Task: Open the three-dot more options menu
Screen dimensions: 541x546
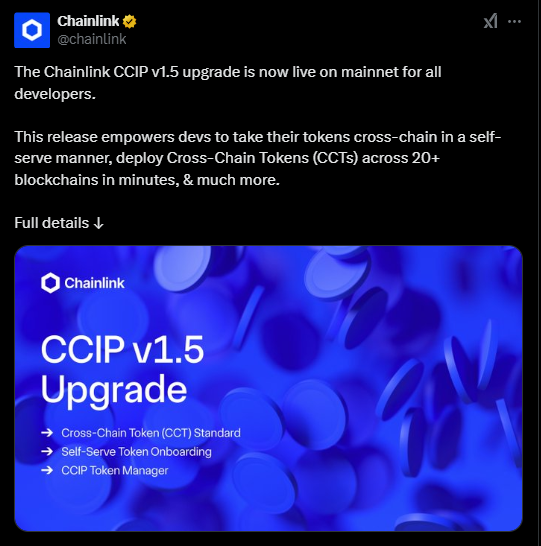Action: click(514, 22)
